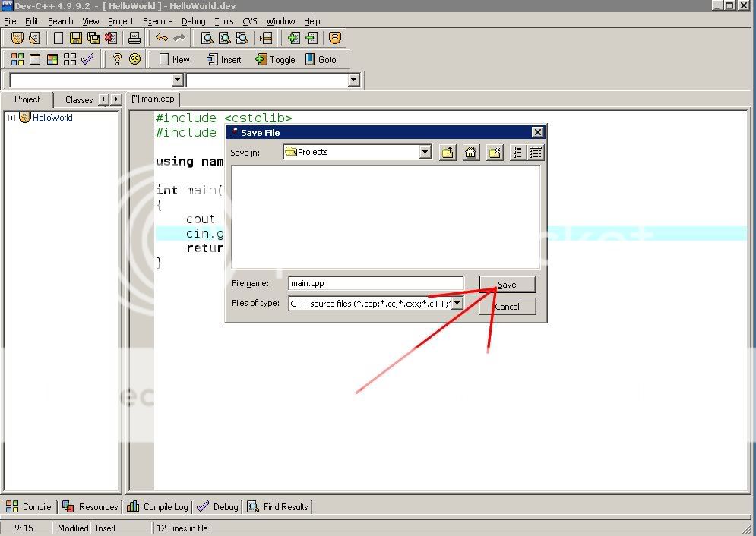This screenshot has width=756, height=536.
Task: Click the Find Next magnifier icon
Action: click(242, 37)
